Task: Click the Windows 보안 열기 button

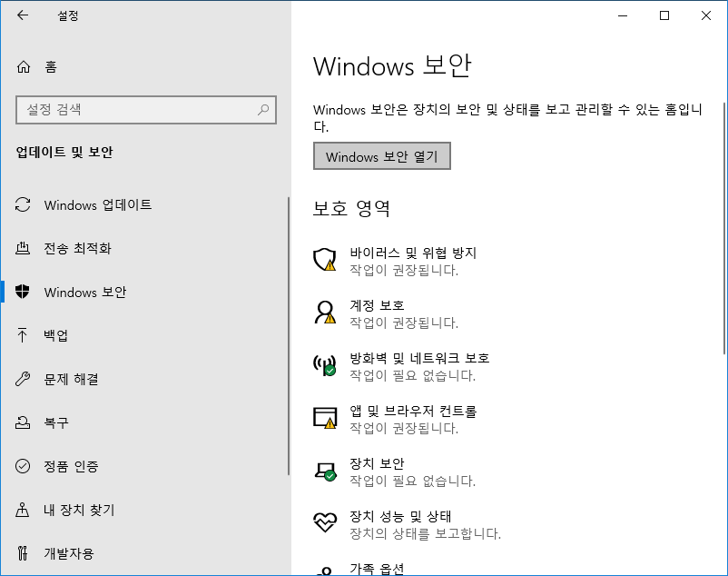Action: [x=381, y=156]
